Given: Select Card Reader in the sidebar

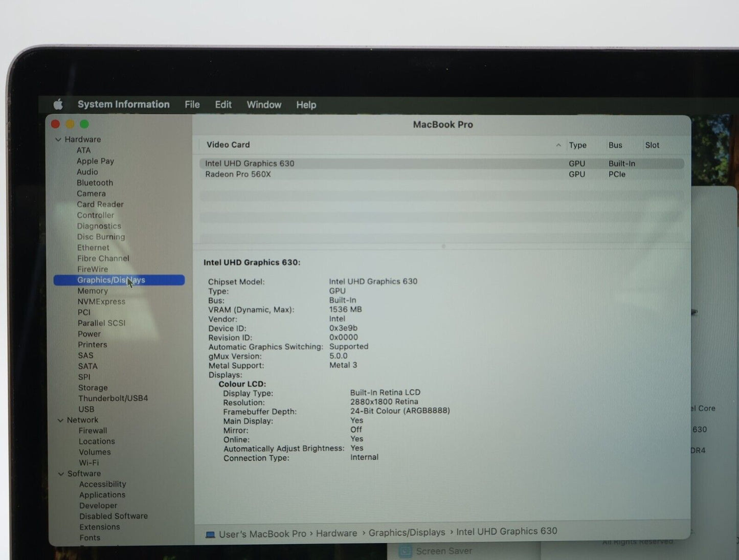Looking at the screenshot, I should [100, 204].
